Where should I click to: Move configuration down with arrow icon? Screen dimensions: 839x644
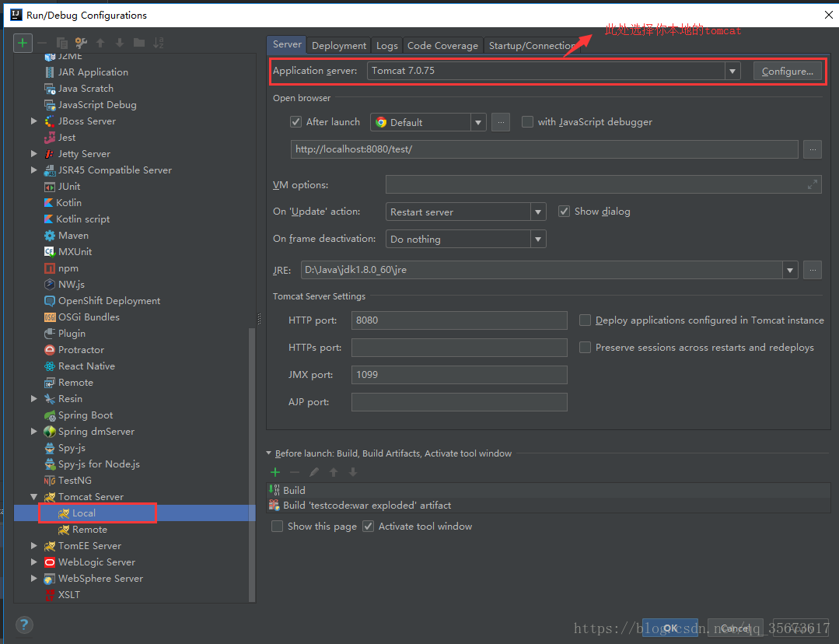point(119,43)
